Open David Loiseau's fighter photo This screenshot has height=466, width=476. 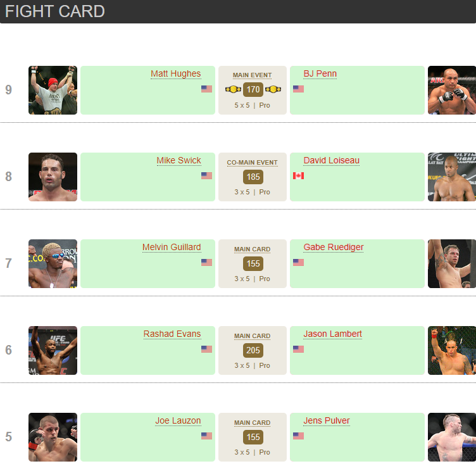[x=451, y=177]
